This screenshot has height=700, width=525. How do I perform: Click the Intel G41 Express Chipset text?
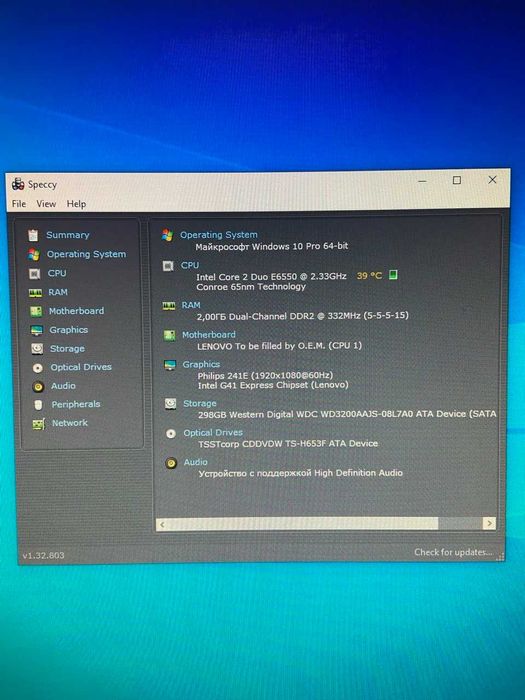pyautogui.click(x=273, y=385)
